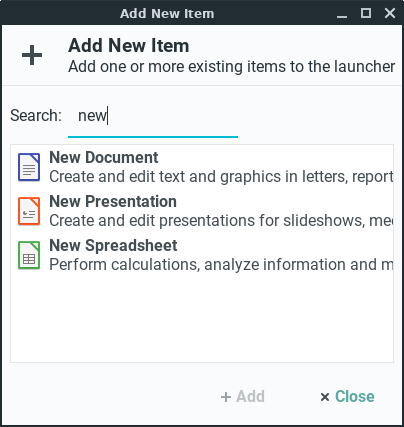The image size is (404, 427).
Task: Click the "Create and edit text and graphics" description
Action: [221, 177]
